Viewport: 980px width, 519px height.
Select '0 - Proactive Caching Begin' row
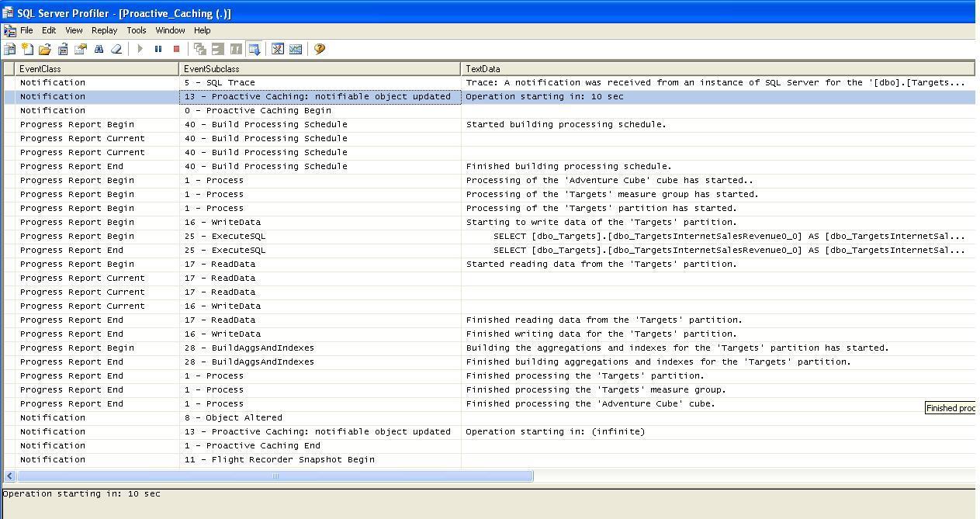tap(489, 110)
